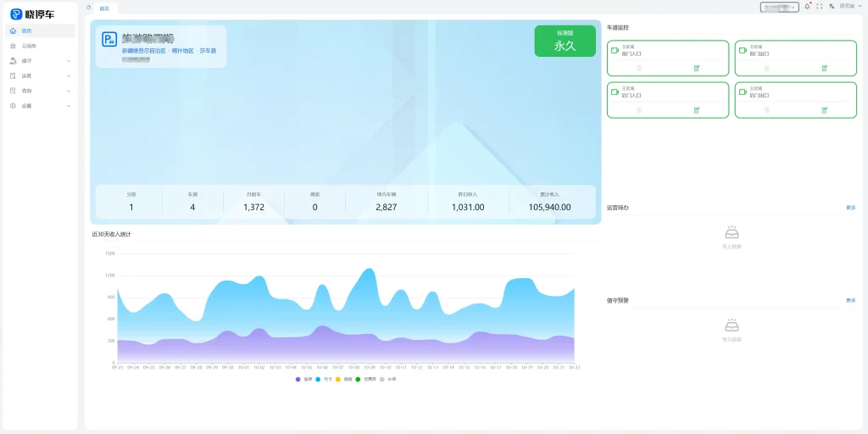Screen dimensions: 868x434
Task: Click the blue parking lot P icon
Action: tap(109, 39)
